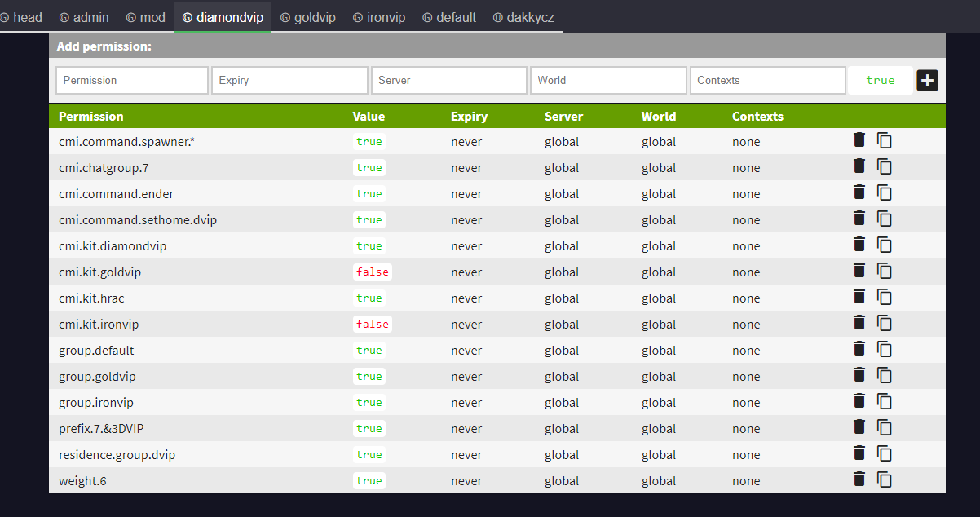Delete the group.ironvip permission
980x517 pixels.
859,401
